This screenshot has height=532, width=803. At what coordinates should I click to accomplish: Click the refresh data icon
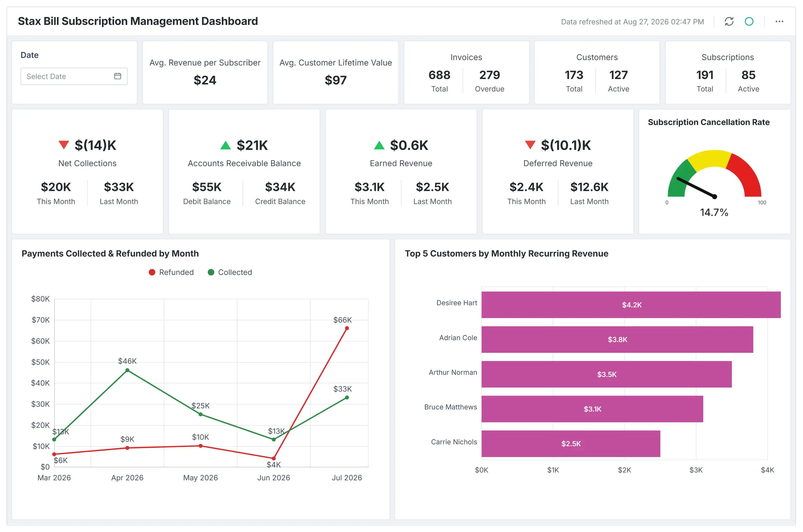click(729, 21)
